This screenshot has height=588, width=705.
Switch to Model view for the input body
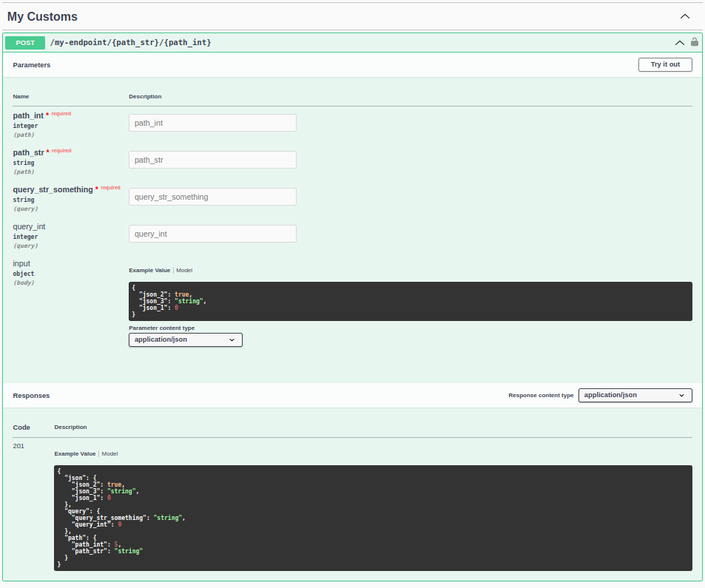[x=183, y=270]
